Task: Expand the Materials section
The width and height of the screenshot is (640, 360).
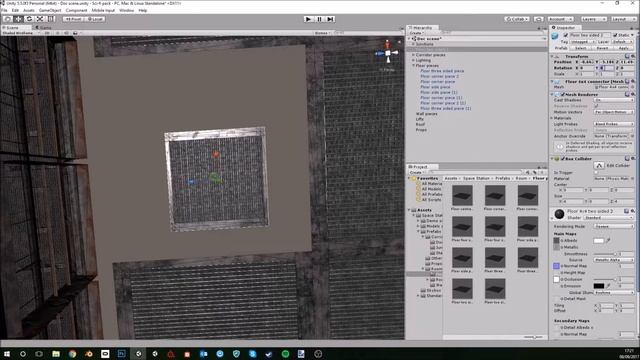Action: [552, 118]
